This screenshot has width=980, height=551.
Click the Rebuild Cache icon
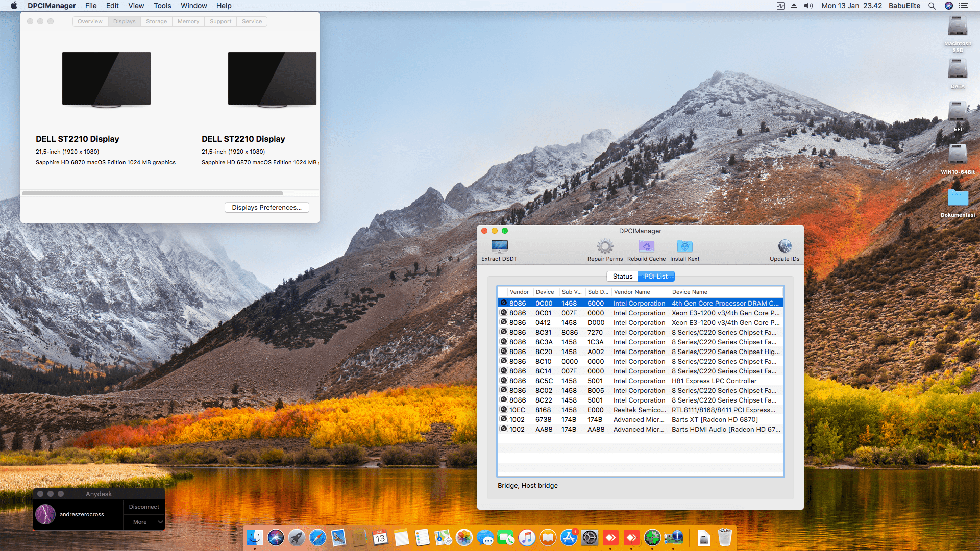click(x=646, y=247)
